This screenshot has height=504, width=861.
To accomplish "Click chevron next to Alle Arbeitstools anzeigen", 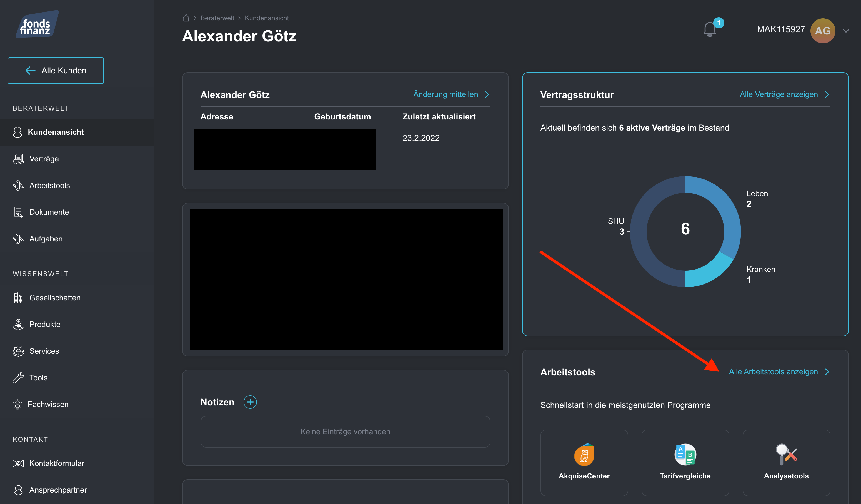I will point(827,372).
